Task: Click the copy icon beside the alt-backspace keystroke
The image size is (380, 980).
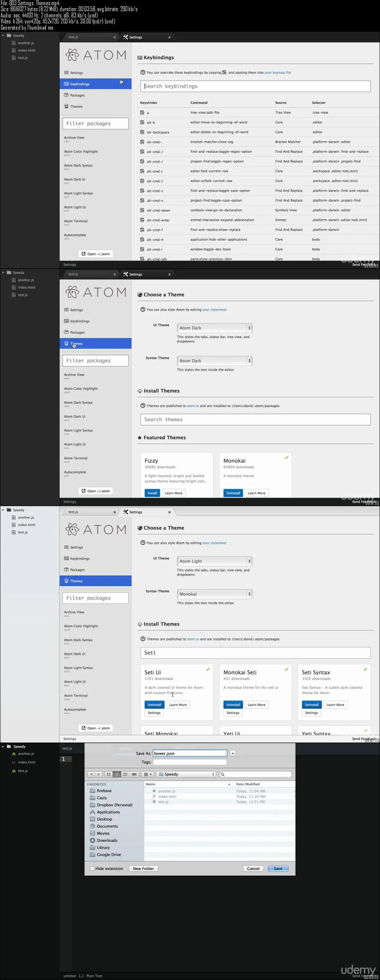Action: point(142,132)
